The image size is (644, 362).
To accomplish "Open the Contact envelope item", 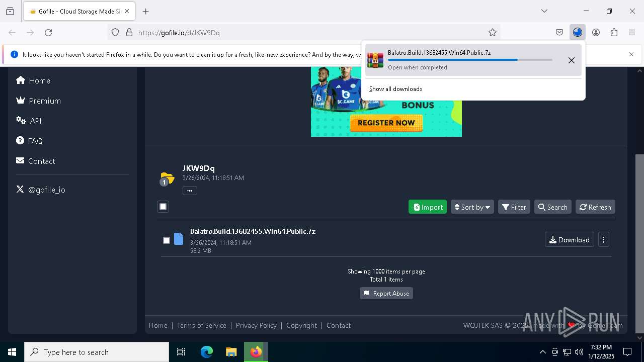I will [35, 161].
